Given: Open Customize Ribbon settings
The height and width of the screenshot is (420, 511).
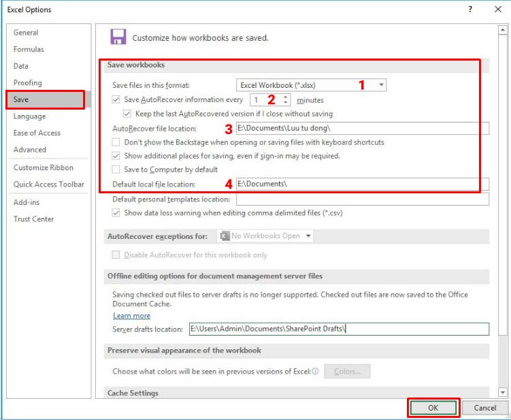Looking at the screenshot, I should [44, 167].
